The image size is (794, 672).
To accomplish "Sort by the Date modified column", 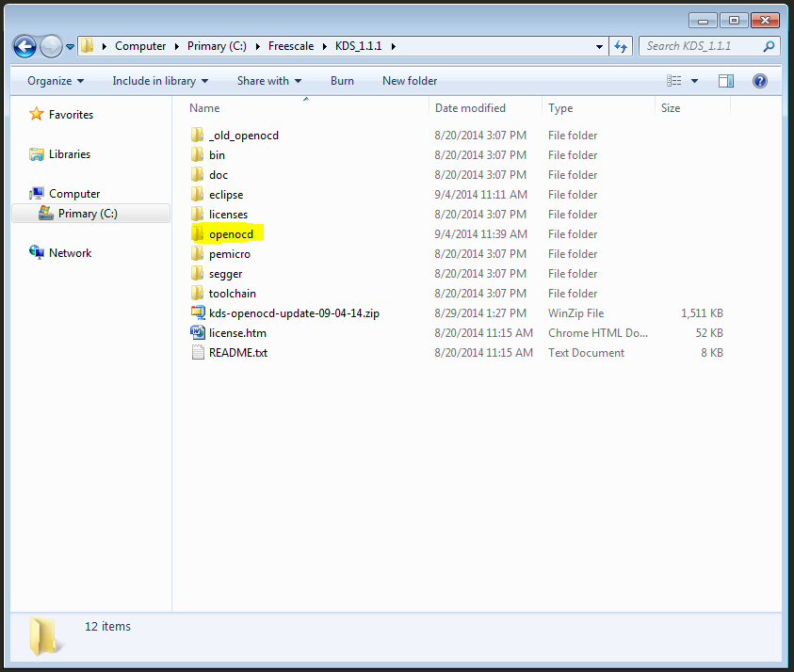I will point(470,108).
